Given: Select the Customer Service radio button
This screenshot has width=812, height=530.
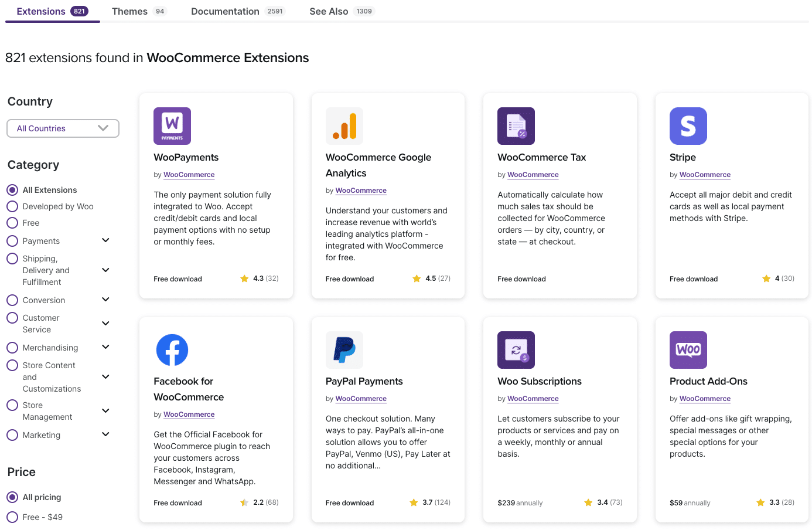Looking at the screenshot, I should click(12, 318).
